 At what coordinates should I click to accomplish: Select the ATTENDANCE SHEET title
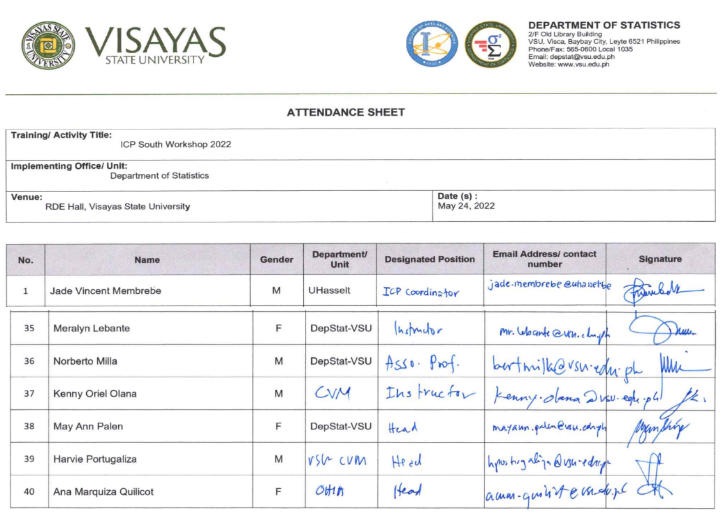345,113
